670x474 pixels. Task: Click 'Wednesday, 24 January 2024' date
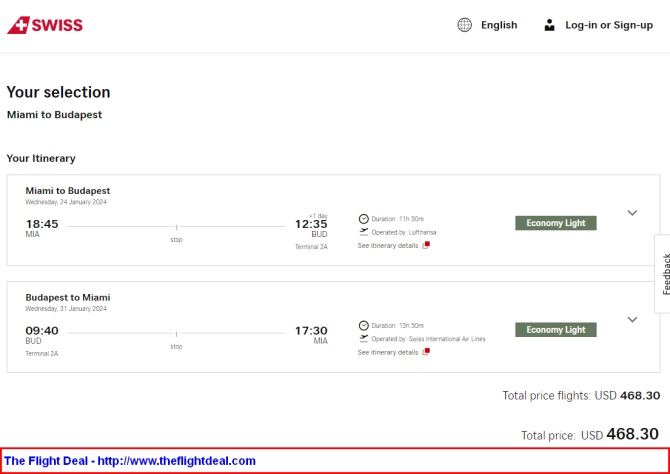pos(66,202)
